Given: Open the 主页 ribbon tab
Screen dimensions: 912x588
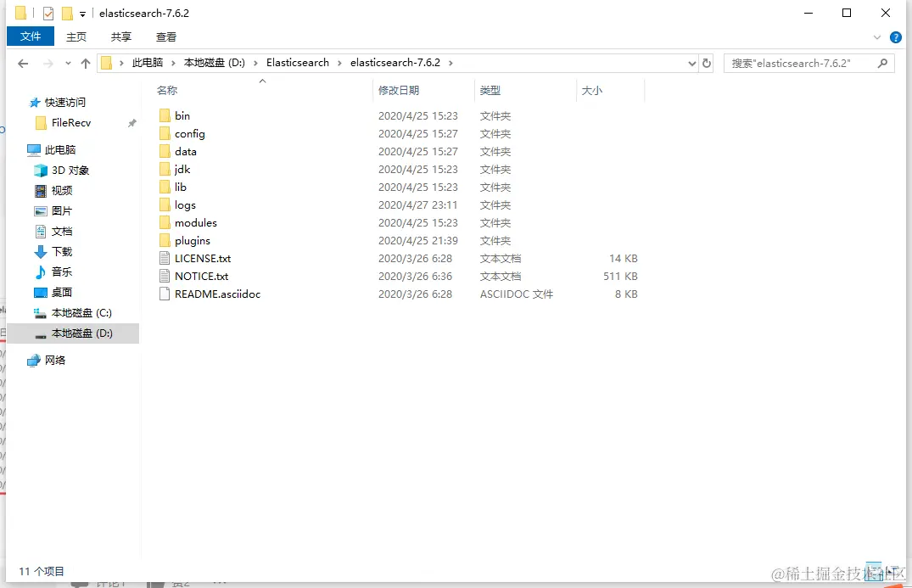Looking at the screenshot, I should (76, 37).
